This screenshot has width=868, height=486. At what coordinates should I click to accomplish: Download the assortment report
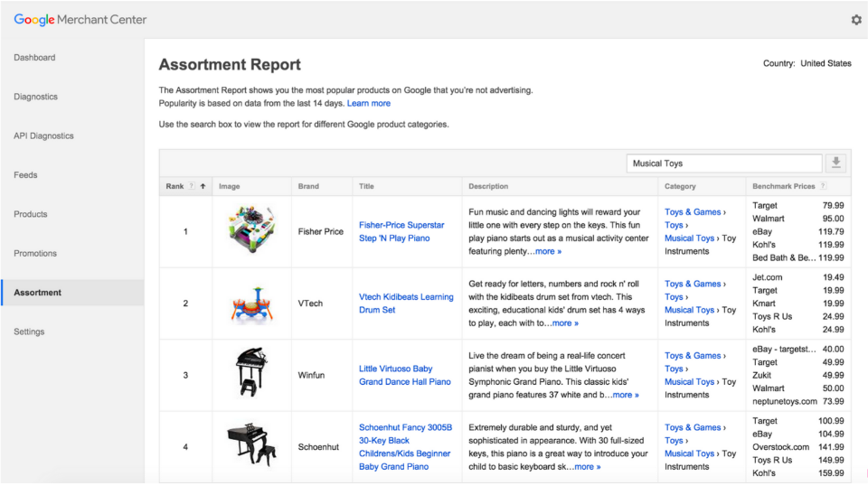[x=835, y=164]
